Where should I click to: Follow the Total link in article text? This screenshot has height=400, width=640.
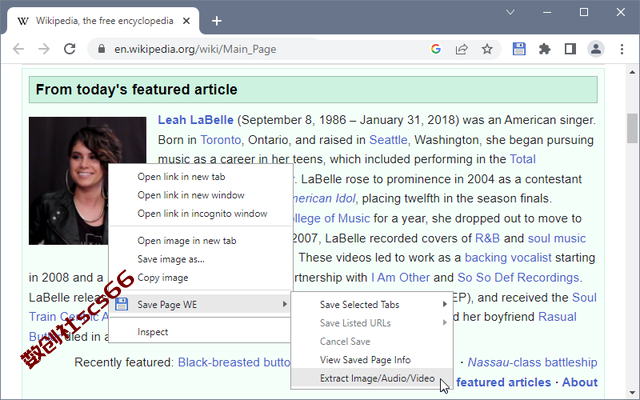tap(522, 159)
